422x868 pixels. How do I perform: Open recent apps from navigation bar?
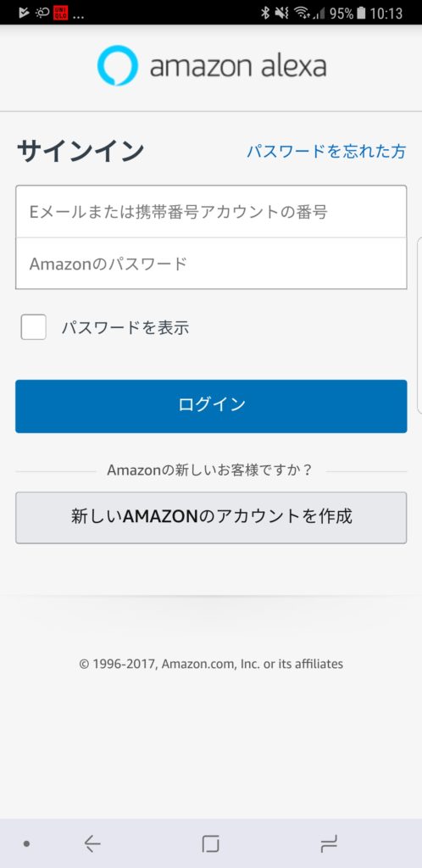pos(329,843)
